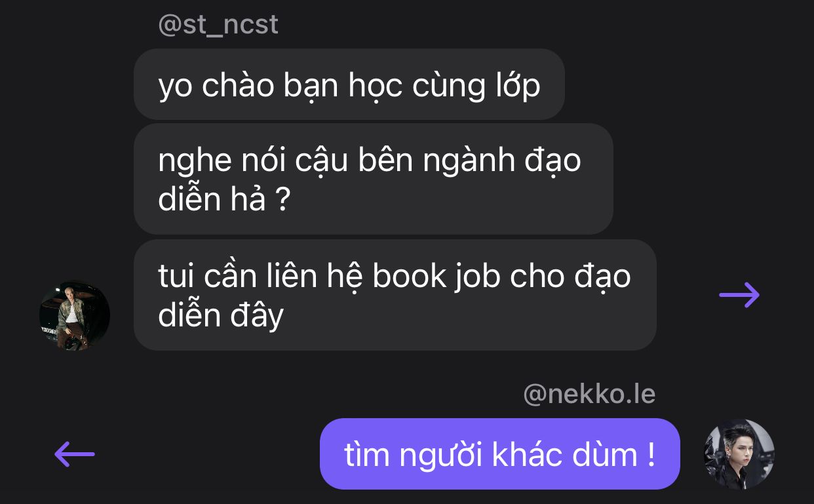Tap the back arrow beside the purple reply

click(74, 454)
